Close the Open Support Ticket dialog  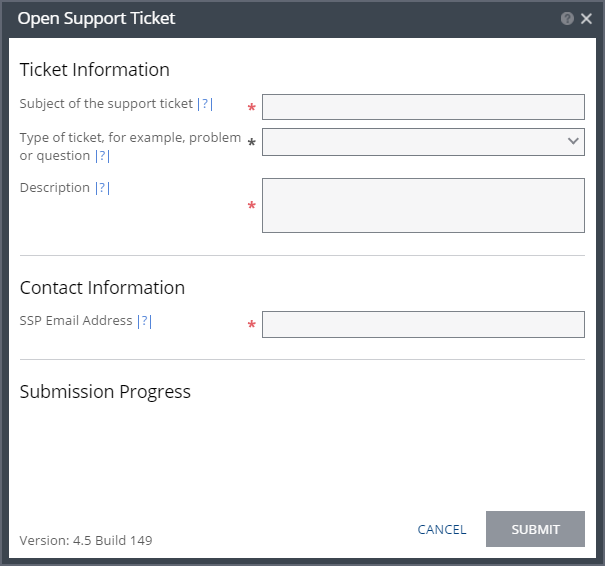(586, 18)
